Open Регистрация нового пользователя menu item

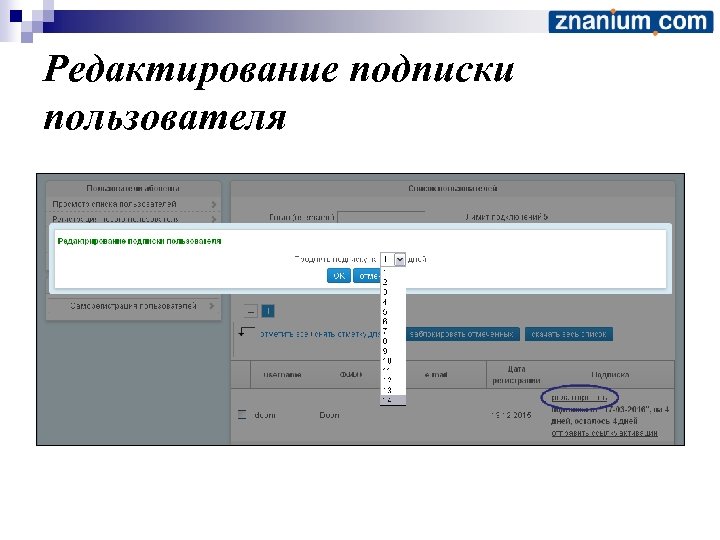[x=133, y=219]
